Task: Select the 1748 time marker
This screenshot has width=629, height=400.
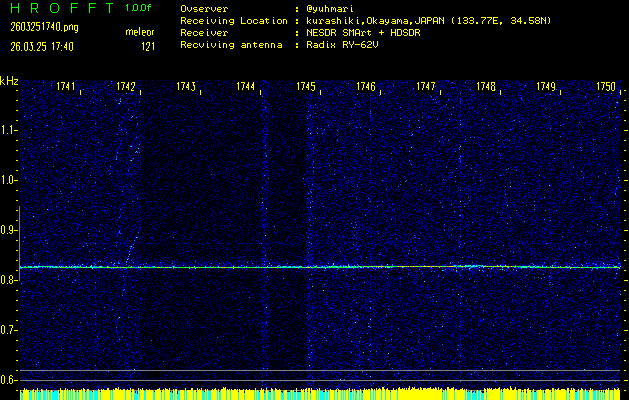Action: [486, 87]
